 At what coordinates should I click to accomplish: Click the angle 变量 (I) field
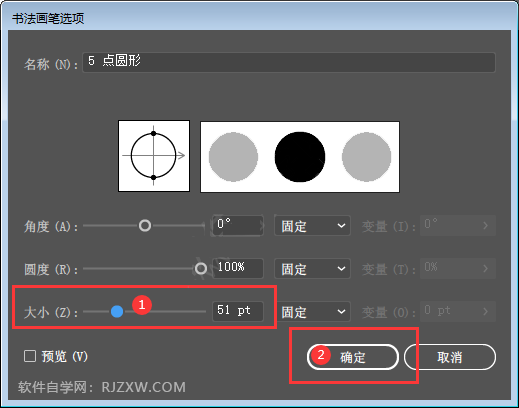[x=458, y=226]
